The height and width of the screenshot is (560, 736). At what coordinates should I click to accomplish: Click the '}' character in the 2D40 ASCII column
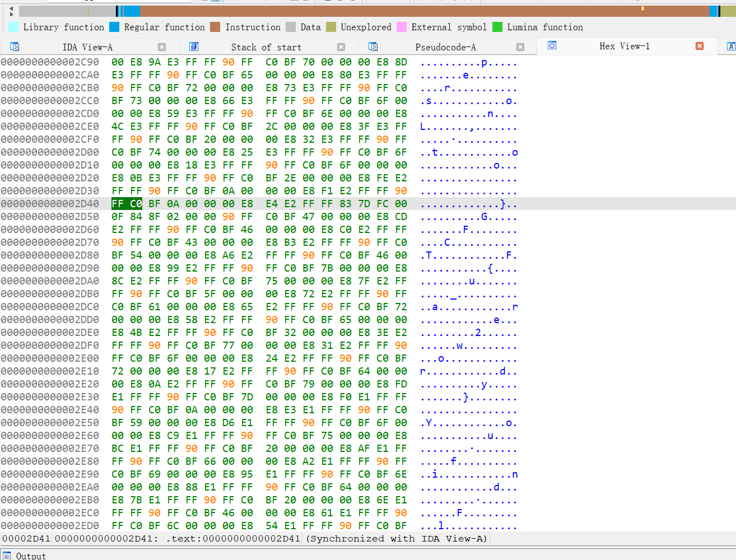(502, 204)
